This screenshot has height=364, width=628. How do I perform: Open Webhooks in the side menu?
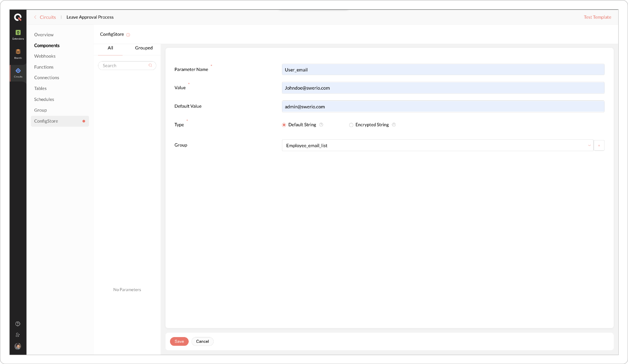(45, 56)
